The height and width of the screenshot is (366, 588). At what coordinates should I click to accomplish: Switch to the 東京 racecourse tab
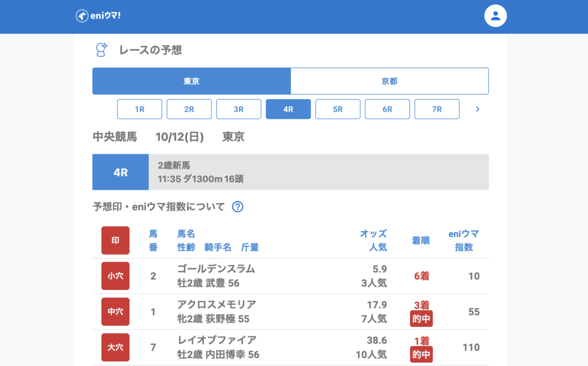pos(191,81)
